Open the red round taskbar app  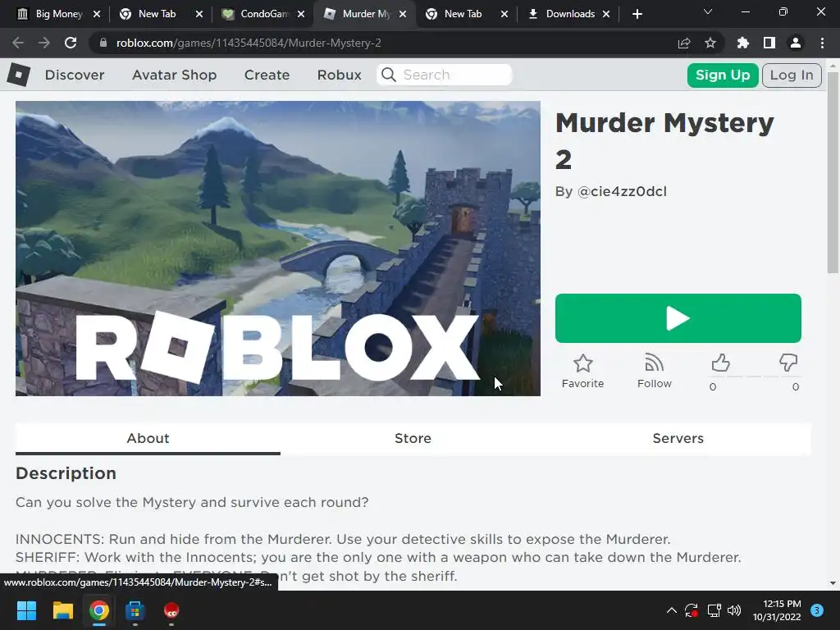pyautogui.click(x=171, y=610)
